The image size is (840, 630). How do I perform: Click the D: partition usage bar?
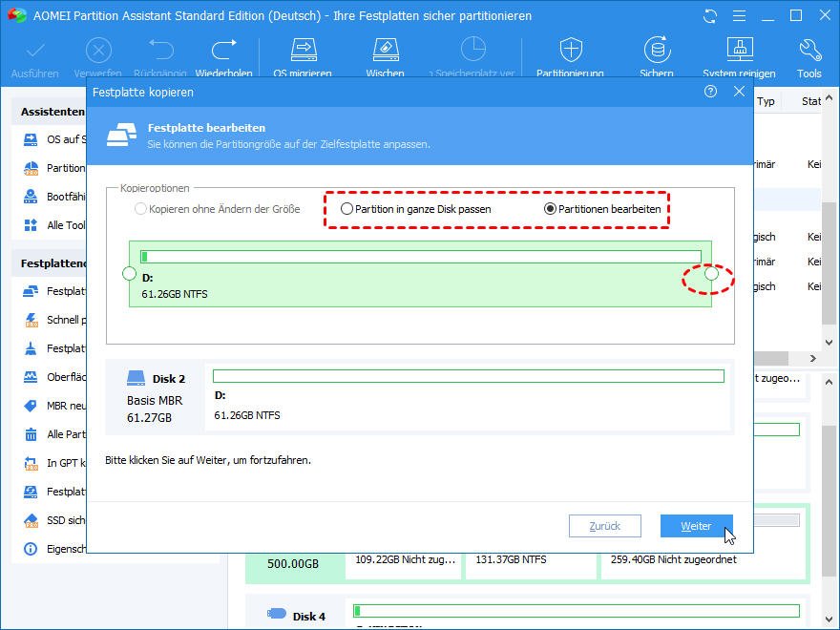421,257
